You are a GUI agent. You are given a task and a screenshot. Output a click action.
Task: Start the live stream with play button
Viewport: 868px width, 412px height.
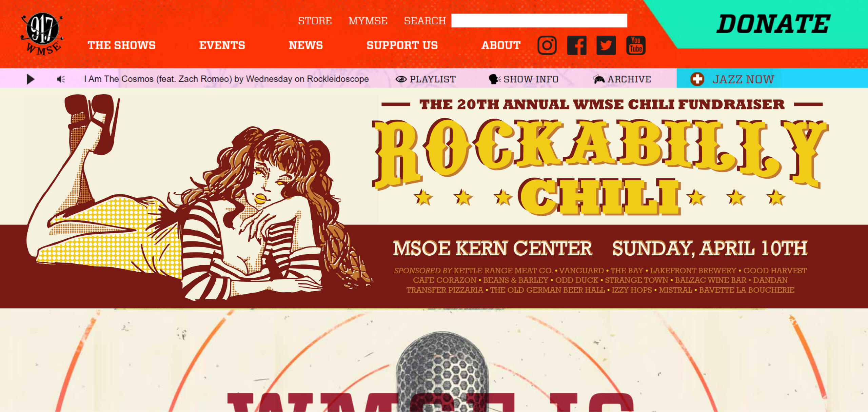[31, 79]
